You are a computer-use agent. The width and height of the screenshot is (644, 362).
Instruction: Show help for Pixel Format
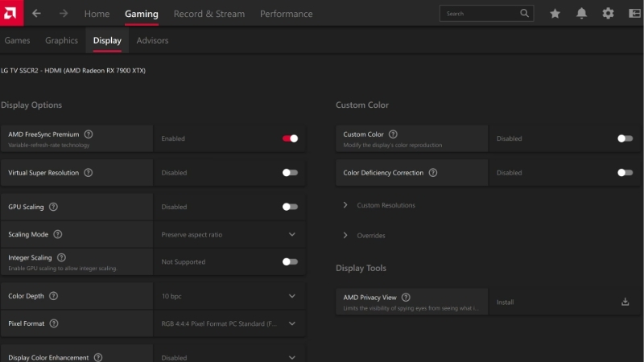[54, 323]
